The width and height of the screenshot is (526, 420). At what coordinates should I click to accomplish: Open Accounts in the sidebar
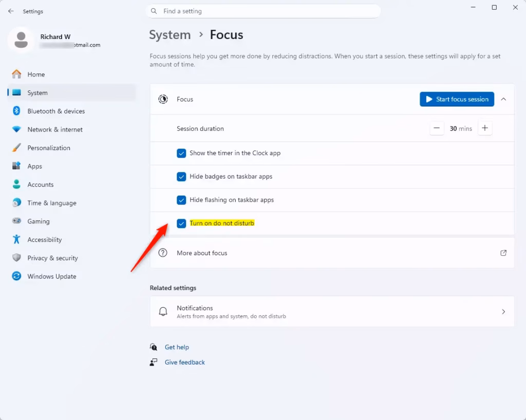click(71, 184)
